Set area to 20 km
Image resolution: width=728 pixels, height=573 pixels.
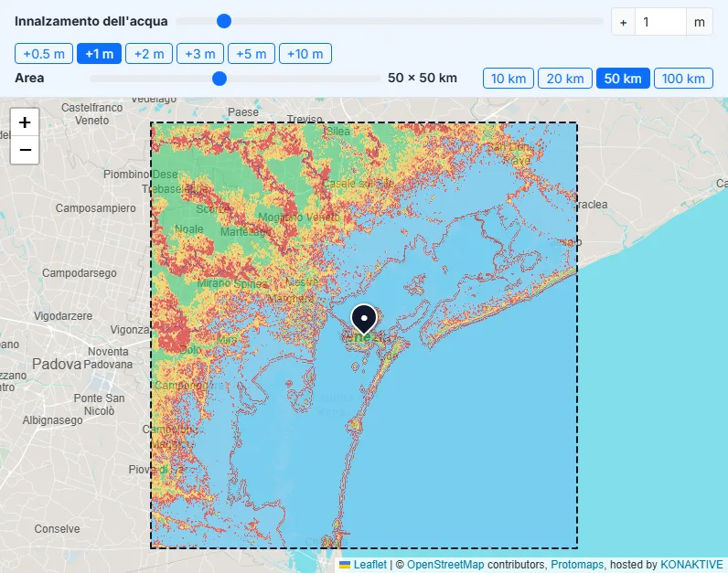pyautogui.click(x=565, y=79)
